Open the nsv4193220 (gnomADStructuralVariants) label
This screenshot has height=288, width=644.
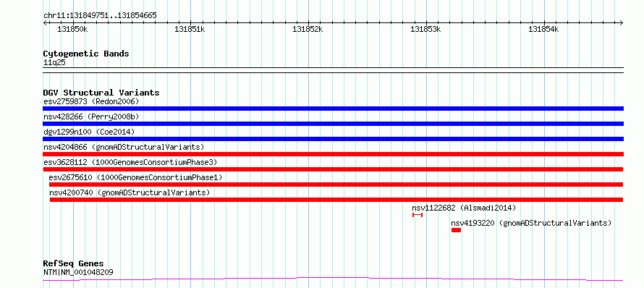click(531, 223)
